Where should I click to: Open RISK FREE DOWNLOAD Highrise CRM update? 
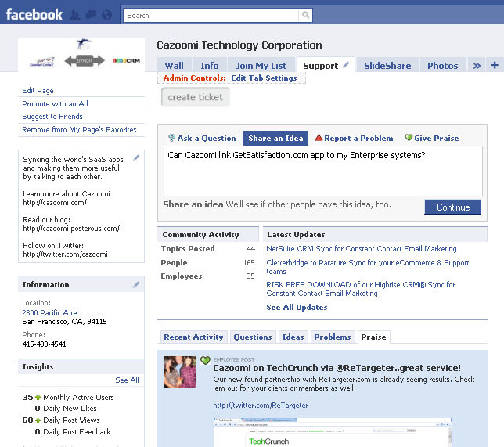coord(361,289)
